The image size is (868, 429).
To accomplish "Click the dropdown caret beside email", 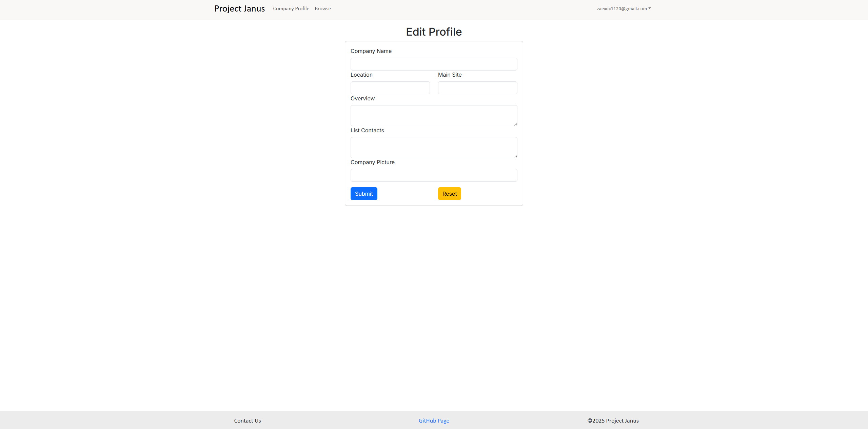I will [x=649, y=8].
